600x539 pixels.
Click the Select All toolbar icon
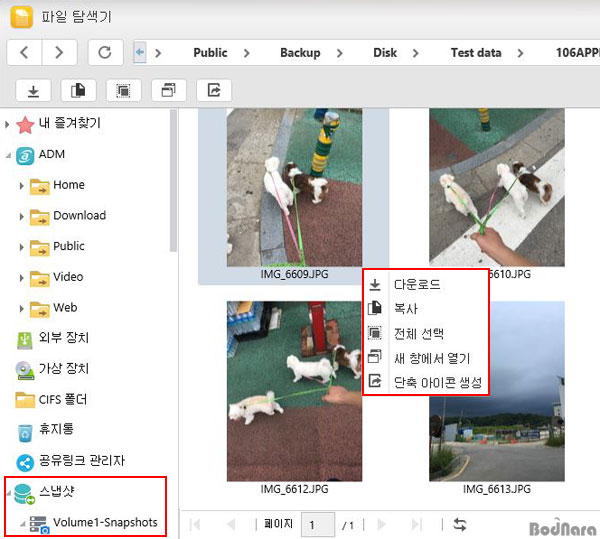pyautogui.click(x=124, y=91)
